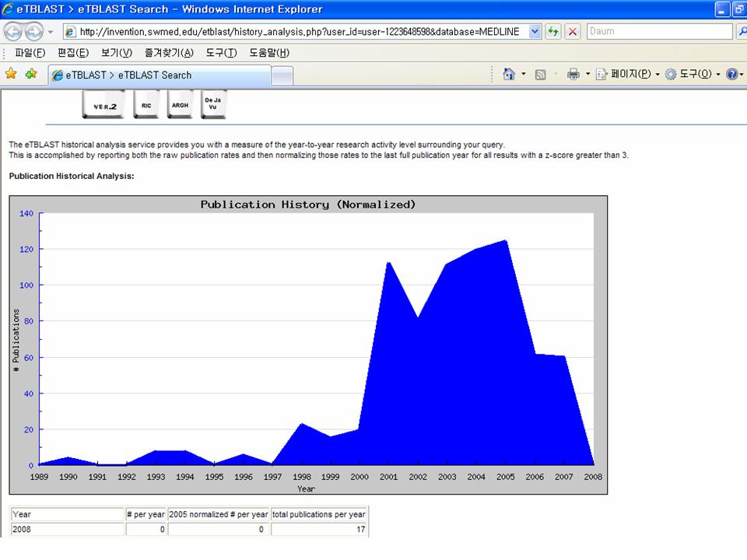
Task: Click the VER.2 key button
Action: [x=103, y=104]
